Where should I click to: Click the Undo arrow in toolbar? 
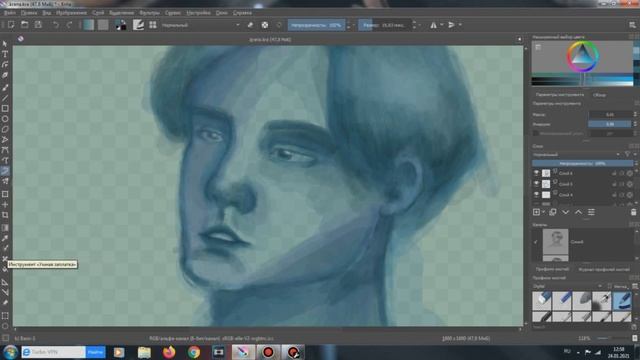(x=56, y=25)
